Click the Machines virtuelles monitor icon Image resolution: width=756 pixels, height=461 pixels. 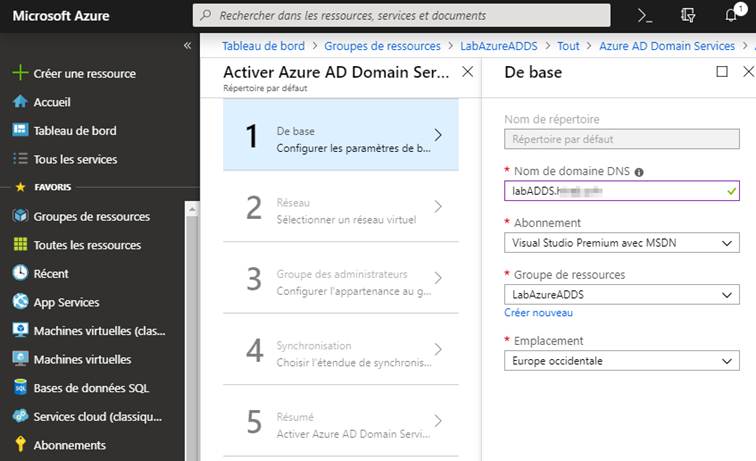tap(20, 359)
